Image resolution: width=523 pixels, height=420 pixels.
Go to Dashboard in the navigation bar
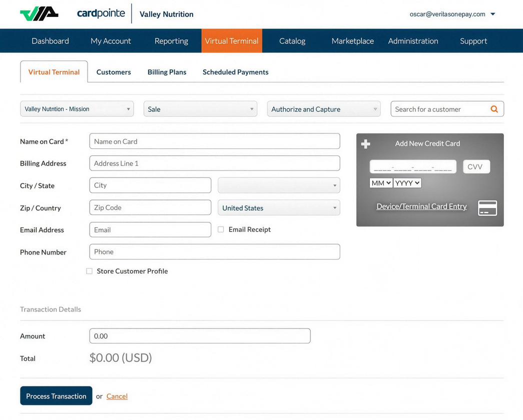pos(51,41)
